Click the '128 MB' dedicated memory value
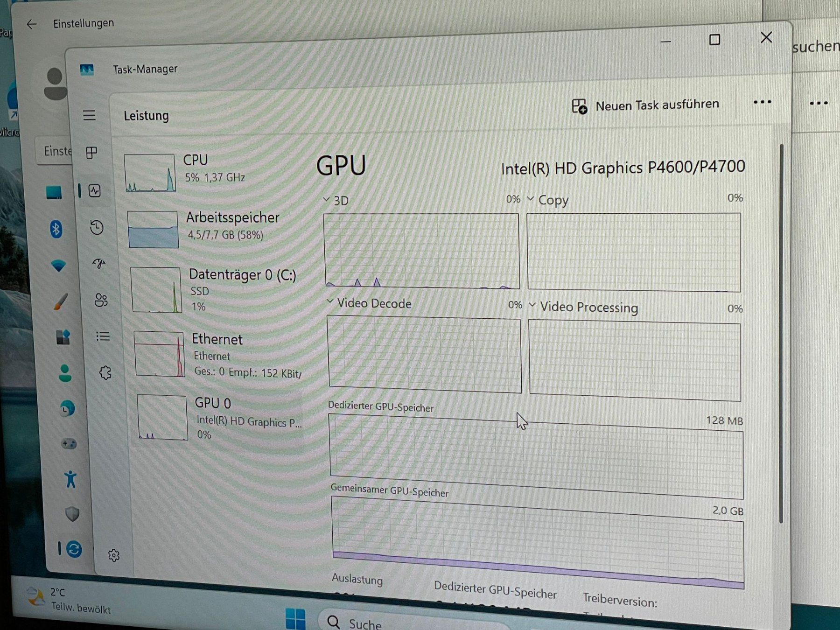Image resolution: width=840 pixels, height=630 pixels. click(x=724, y=421)
